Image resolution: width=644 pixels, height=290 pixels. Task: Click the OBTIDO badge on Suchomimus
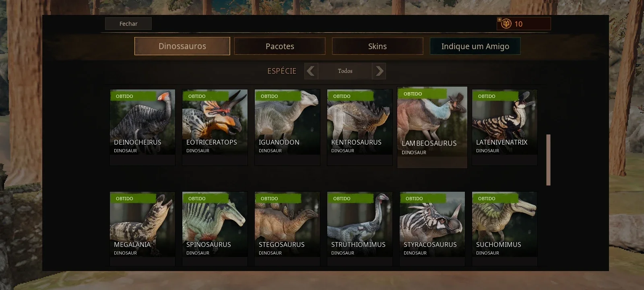[x=495, y=199]
